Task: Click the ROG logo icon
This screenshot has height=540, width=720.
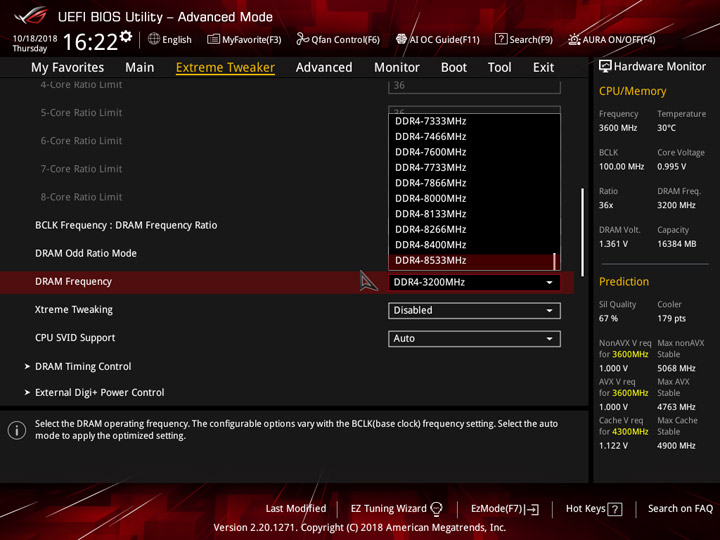Action: [x=30, y=16]
